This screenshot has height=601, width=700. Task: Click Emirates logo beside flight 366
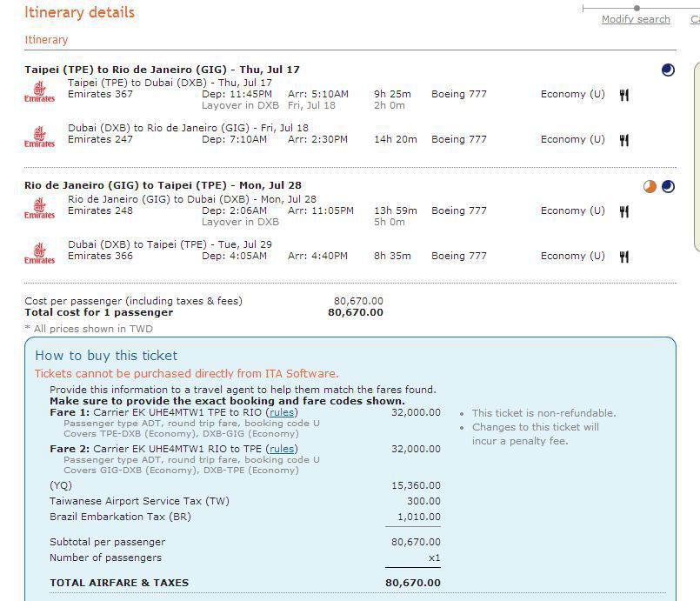(39, 254)
